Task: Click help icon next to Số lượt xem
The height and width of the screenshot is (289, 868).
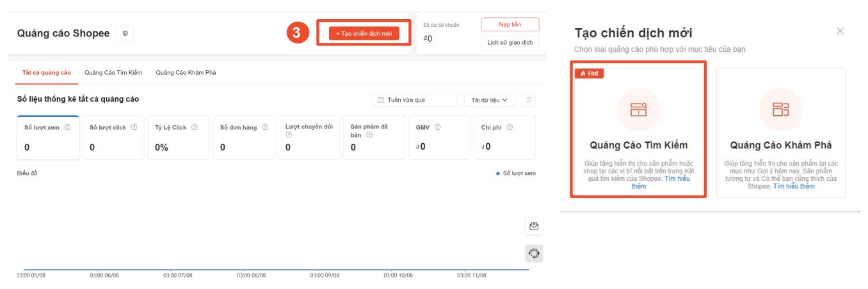Action: tap(67, 127)
